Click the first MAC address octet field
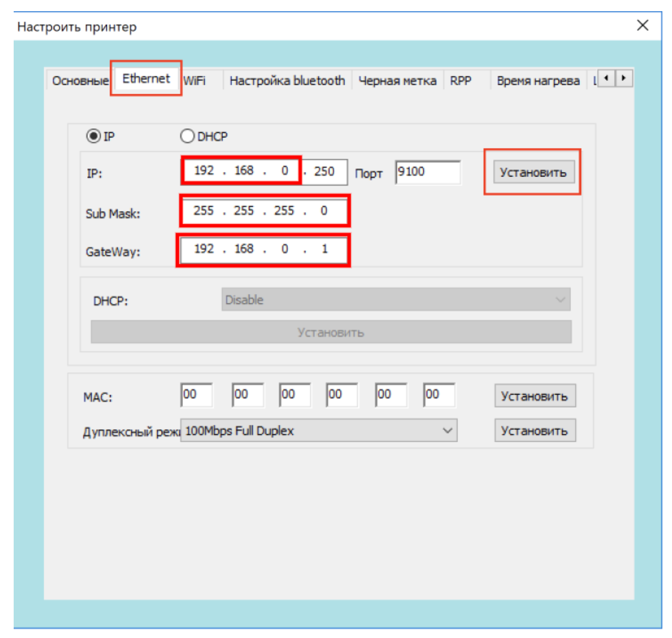Viewport: 672px width, 638px height. click(196, 395)
